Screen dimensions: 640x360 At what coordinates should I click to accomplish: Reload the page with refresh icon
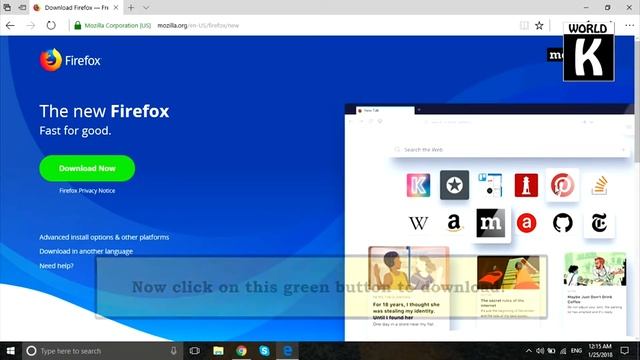point(51,25)
